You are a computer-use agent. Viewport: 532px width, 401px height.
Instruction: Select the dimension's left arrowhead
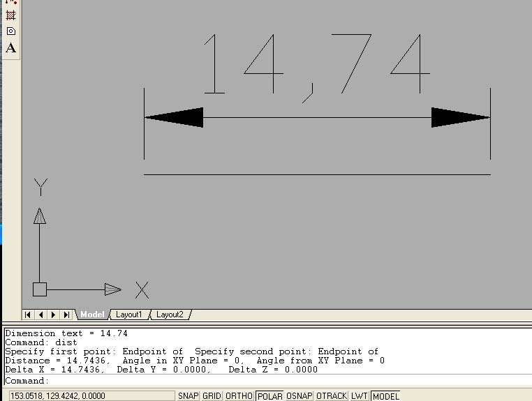[x=174, y=118]
